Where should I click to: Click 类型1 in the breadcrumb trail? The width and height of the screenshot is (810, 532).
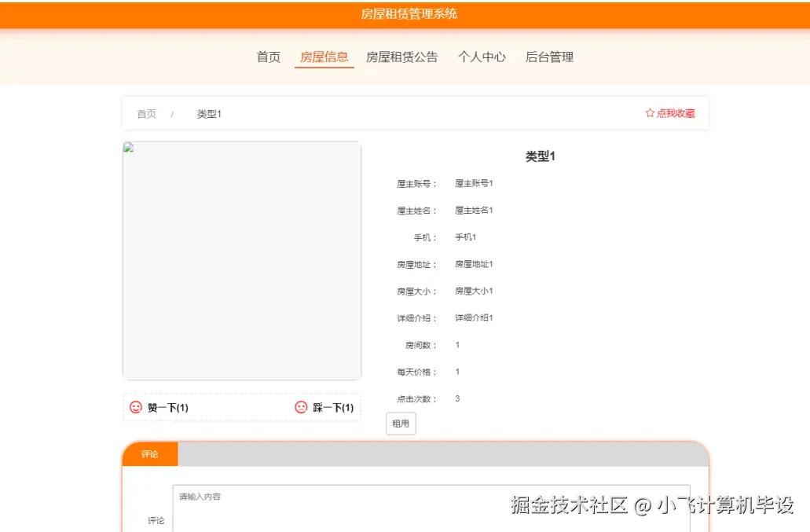(209, 112)
